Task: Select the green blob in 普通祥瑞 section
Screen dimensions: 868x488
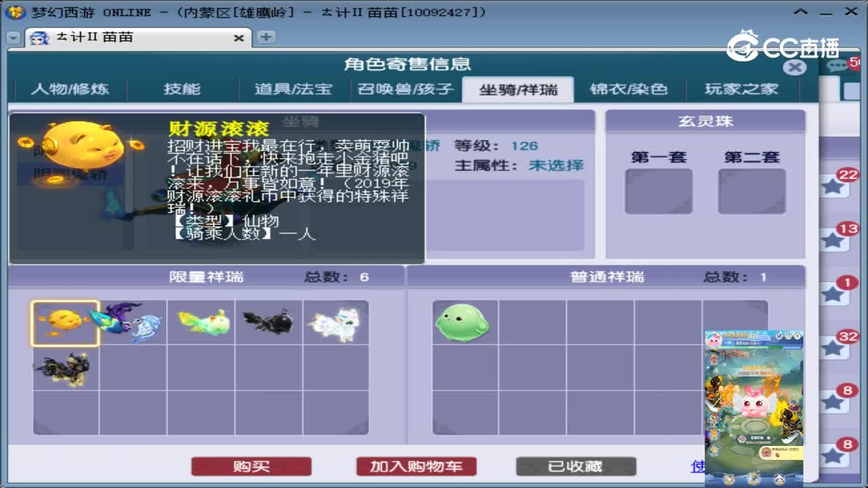Action: pyautogui.click(x=462, y=323)
